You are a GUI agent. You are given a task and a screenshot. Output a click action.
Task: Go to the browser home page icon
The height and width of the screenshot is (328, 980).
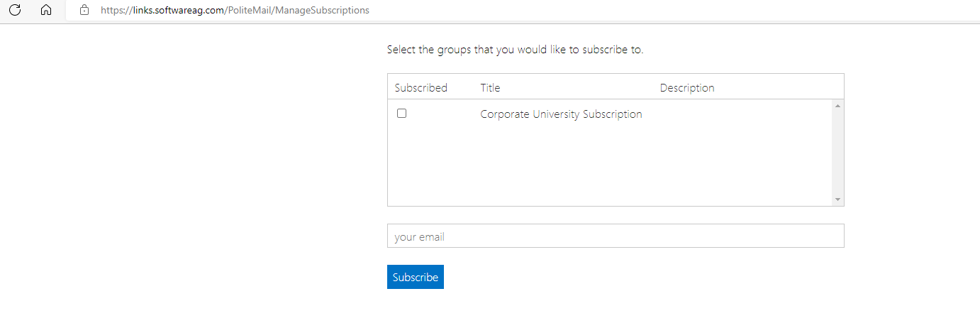[46, 11]
